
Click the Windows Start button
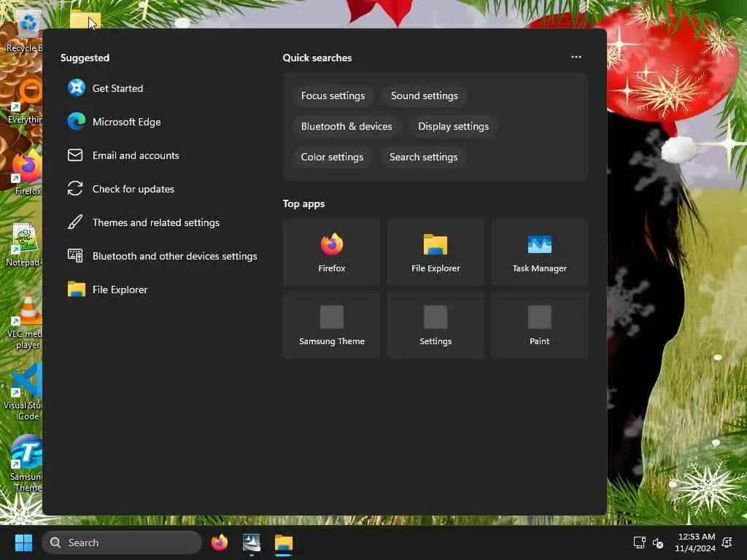23,542
